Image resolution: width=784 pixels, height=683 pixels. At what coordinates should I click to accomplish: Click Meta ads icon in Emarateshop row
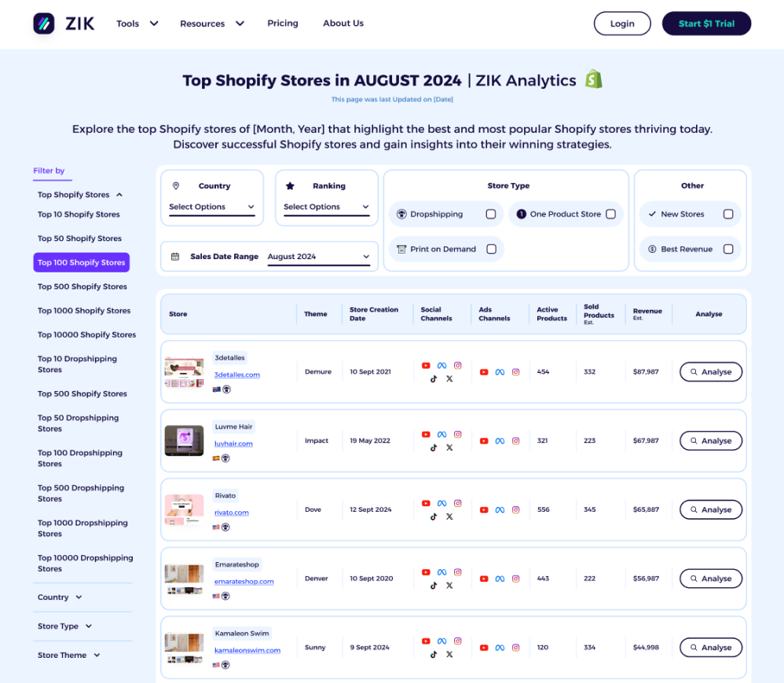coord(500,579)
